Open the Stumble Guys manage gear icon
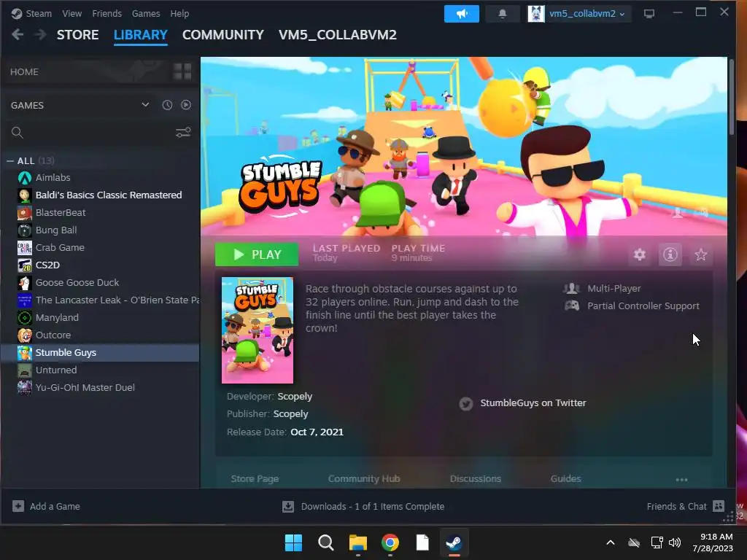The width and height of the screenshot is (747, 560). 639,254
